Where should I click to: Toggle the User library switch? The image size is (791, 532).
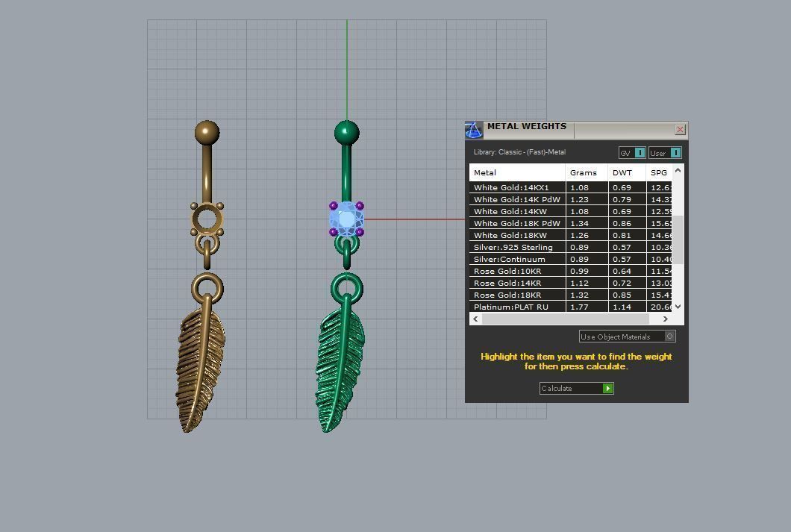[x=666, y=153]
